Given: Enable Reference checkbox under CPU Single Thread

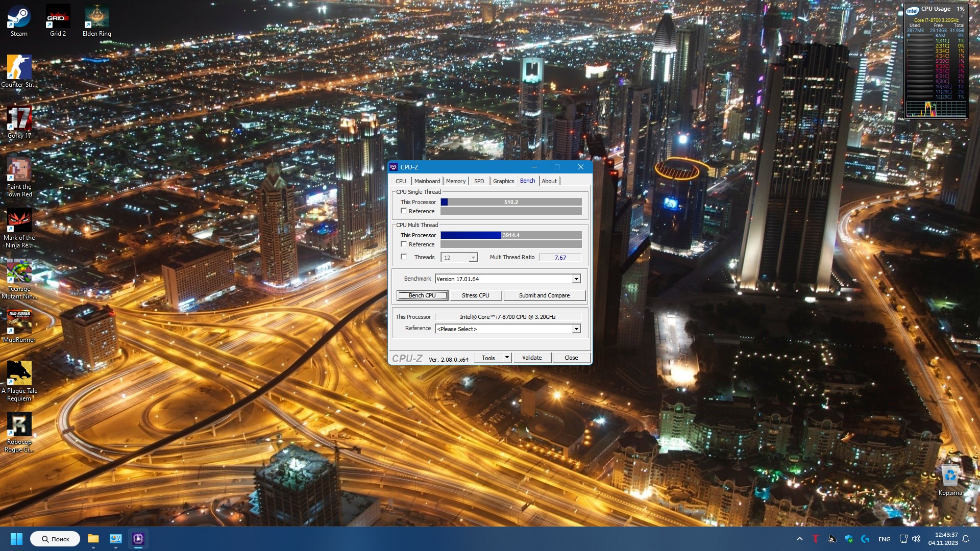Looking at the screenshot, I should (x=404, y=211).
